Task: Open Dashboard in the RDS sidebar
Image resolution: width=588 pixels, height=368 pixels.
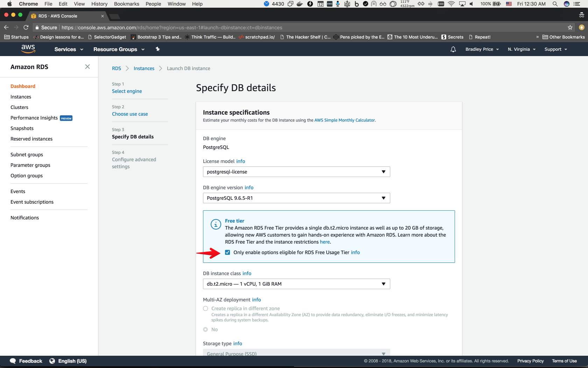Action: 23,86
